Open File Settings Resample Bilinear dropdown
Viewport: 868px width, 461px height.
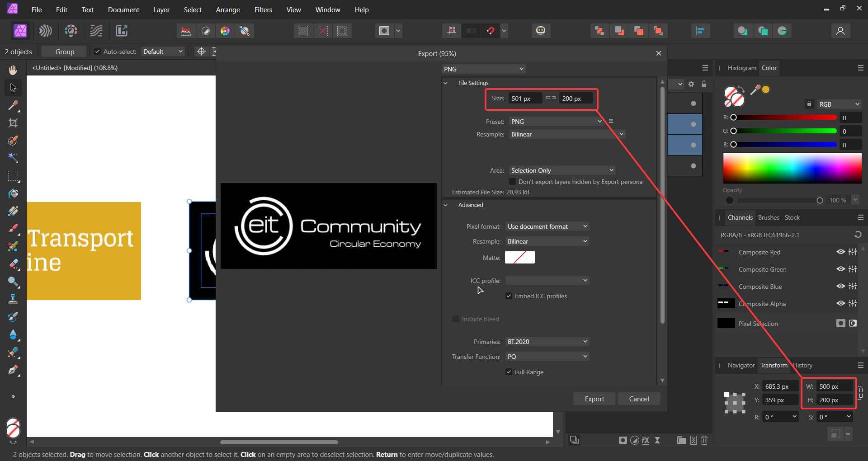[x=567, y=134]
